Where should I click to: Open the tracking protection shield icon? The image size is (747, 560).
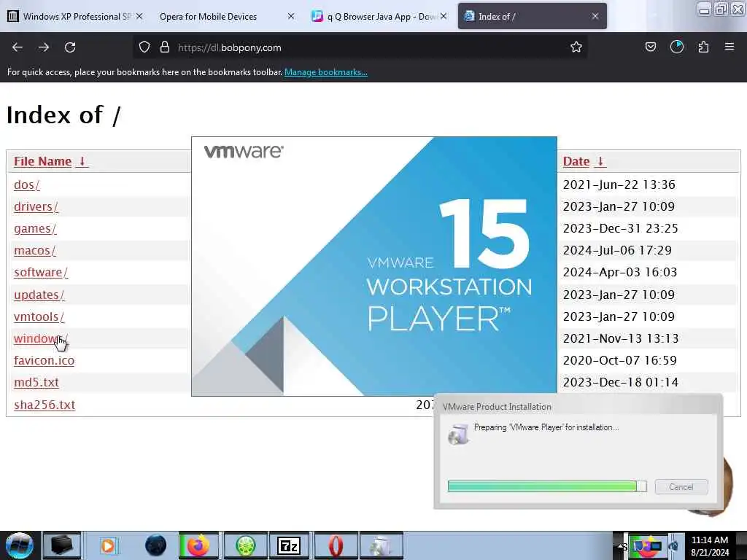tap(144, 47)
